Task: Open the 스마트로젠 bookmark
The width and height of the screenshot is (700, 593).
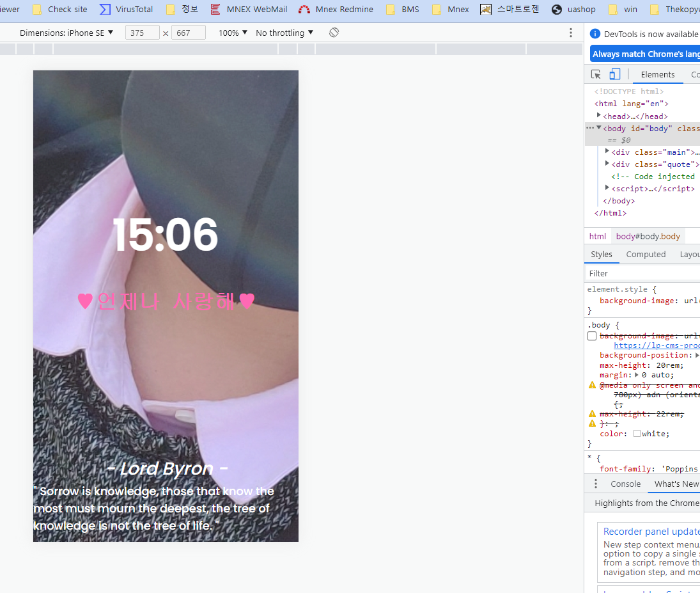Action: (x=510, y=10)
